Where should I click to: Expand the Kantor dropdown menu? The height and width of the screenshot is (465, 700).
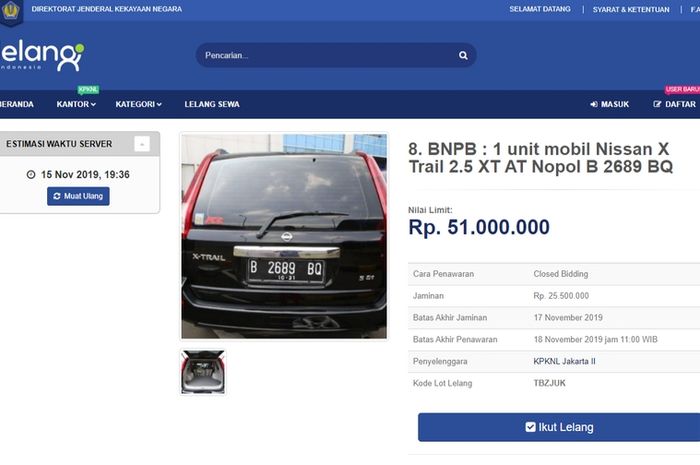[x=76, y=104]
